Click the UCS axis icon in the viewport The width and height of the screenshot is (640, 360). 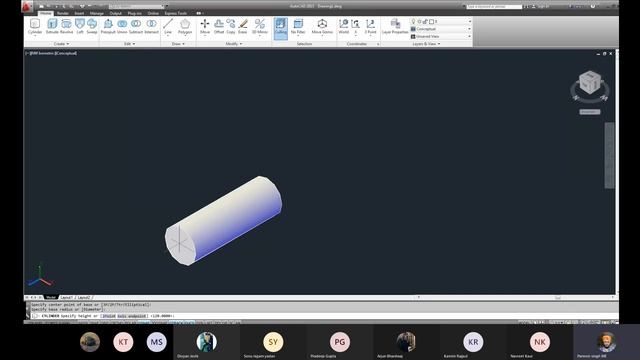(x=40, y=276)
